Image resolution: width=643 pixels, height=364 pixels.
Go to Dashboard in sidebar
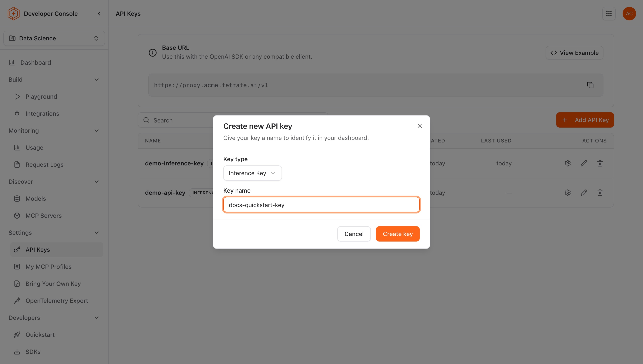54,63
